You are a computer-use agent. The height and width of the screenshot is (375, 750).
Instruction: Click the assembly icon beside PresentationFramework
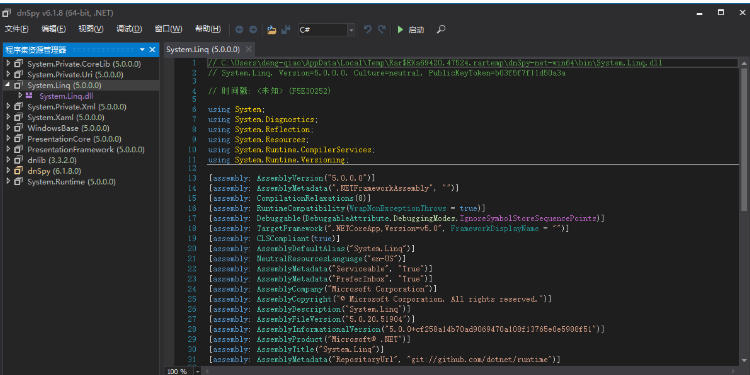pos(18,149)
